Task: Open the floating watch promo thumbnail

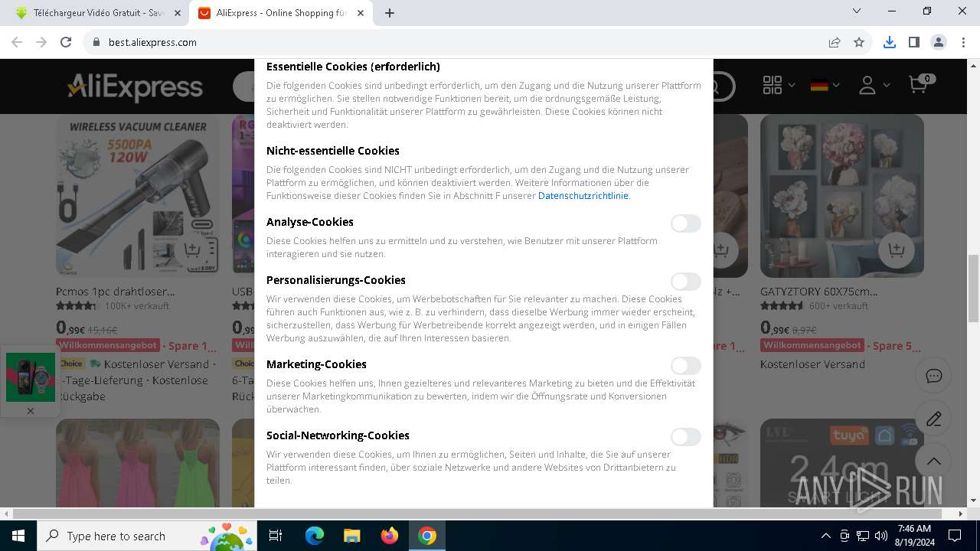Action: (x=31, y=377)
